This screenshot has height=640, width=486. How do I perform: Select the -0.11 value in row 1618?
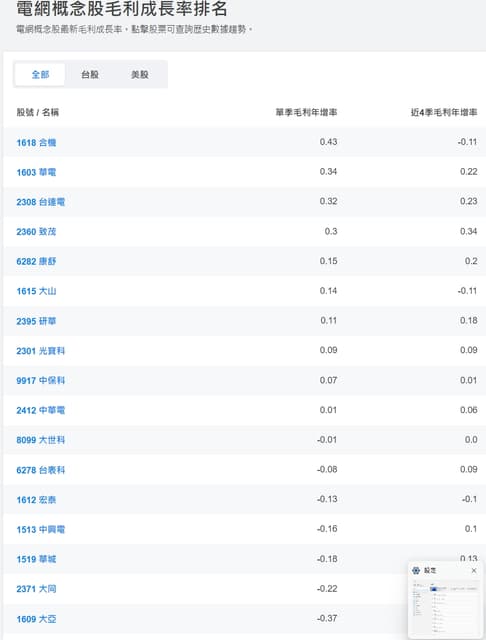point(468,142)
